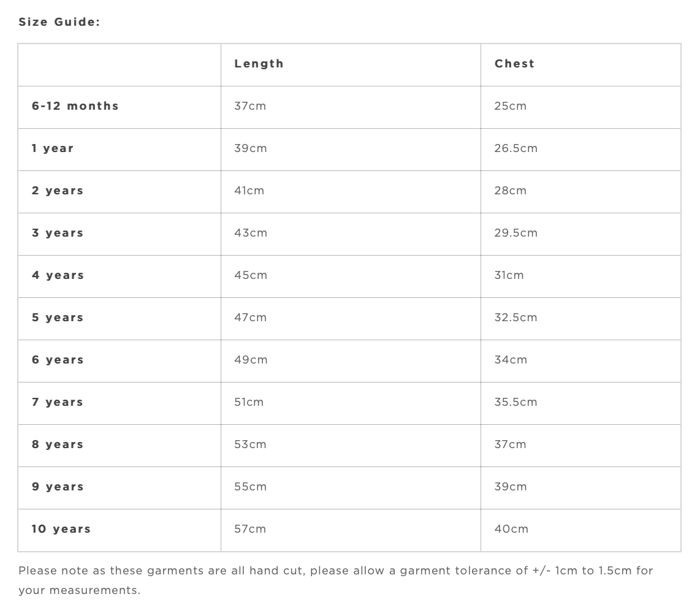Click the 8 years size label
This screenshot has height=613, width=700.
(x=58, y=444)
